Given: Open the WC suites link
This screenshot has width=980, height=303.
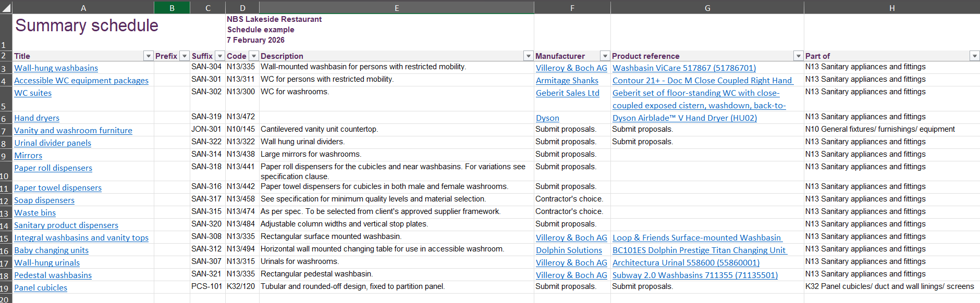Looking at the screenshot, I should click(x=33, y=93).
